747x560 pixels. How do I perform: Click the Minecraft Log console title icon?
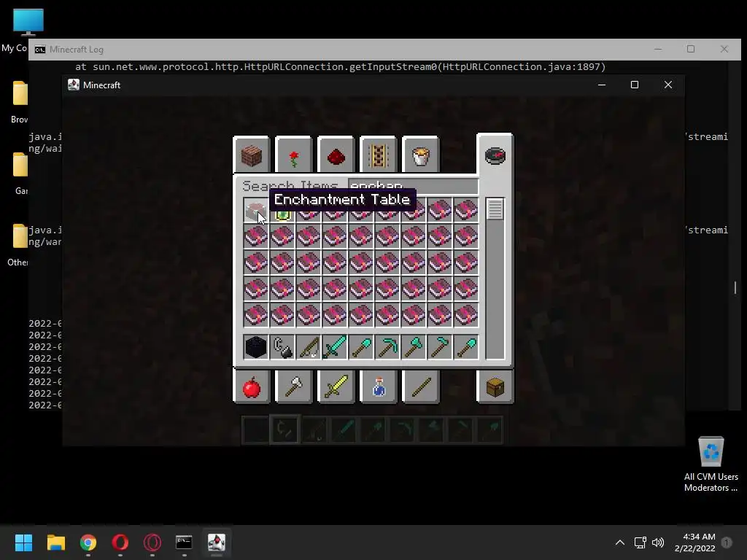[x=40, y=50]
